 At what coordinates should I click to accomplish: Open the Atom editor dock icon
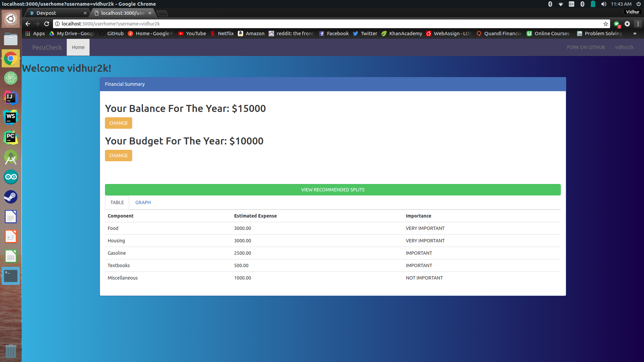point(11,78)
